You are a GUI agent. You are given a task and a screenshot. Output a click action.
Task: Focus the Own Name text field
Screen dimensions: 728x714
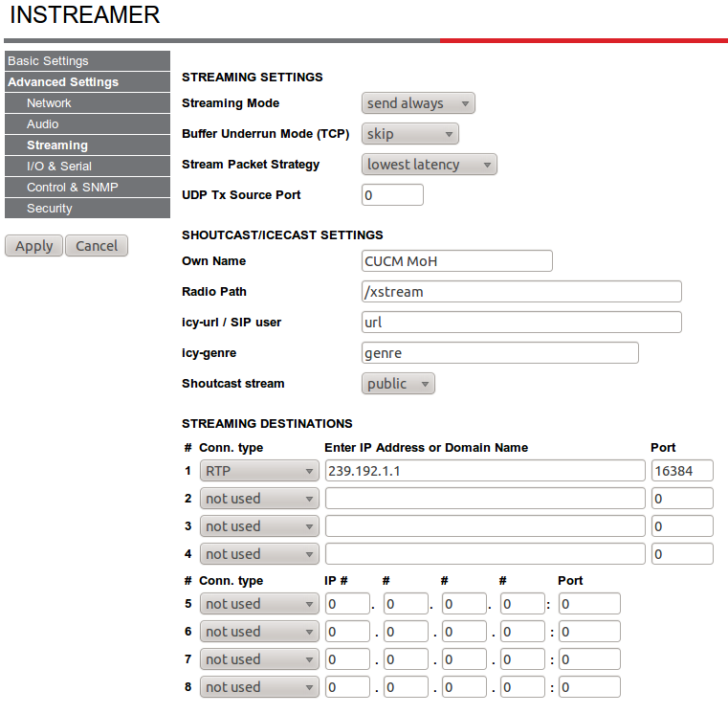pos(456,261)
